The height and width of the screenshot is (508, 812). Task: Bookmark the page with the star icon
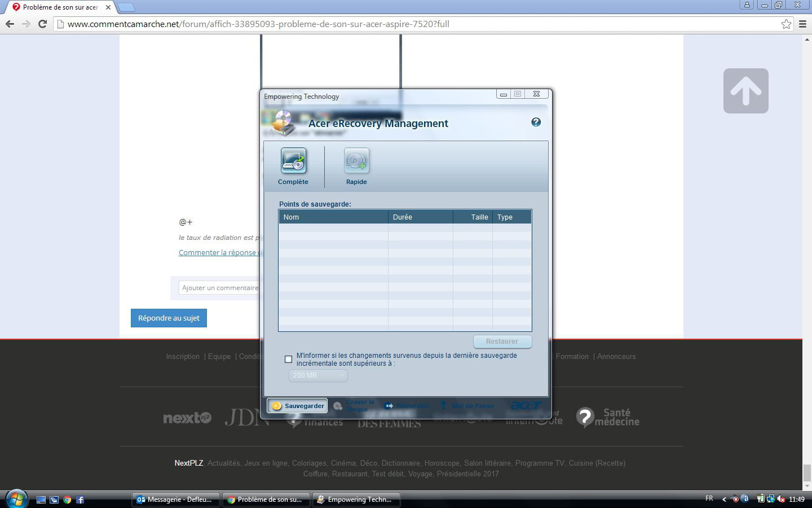click(x=786, y=24)
